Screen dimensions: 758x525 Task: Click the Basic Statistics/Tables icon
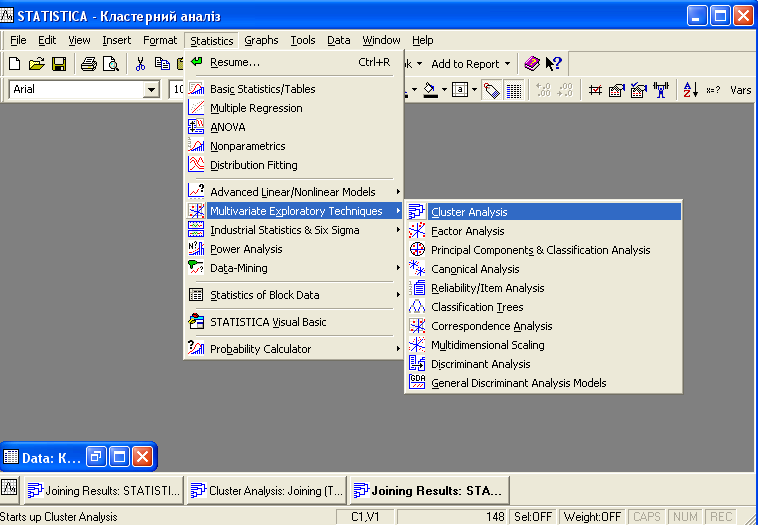pos(196,89)
